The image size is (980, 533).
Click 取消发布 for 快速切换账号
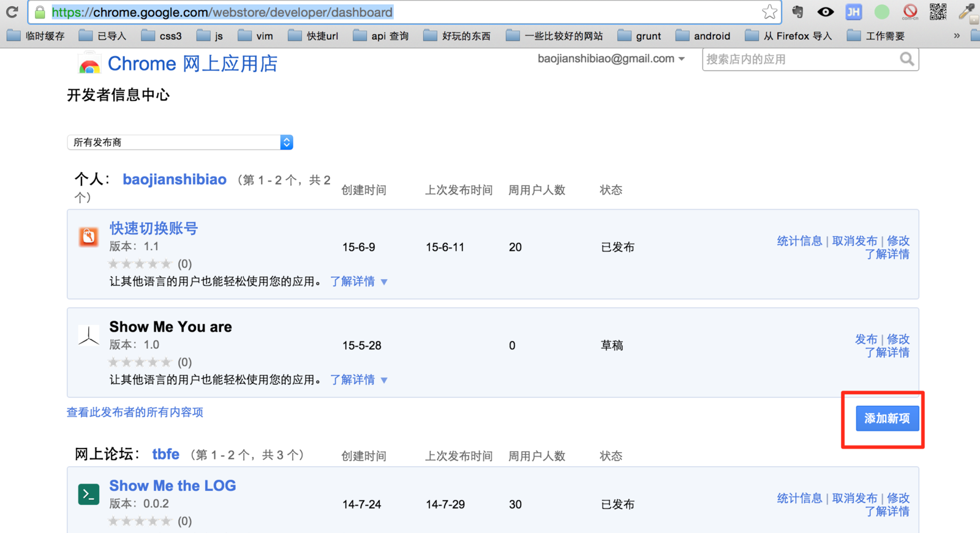[x=854, y=241]
